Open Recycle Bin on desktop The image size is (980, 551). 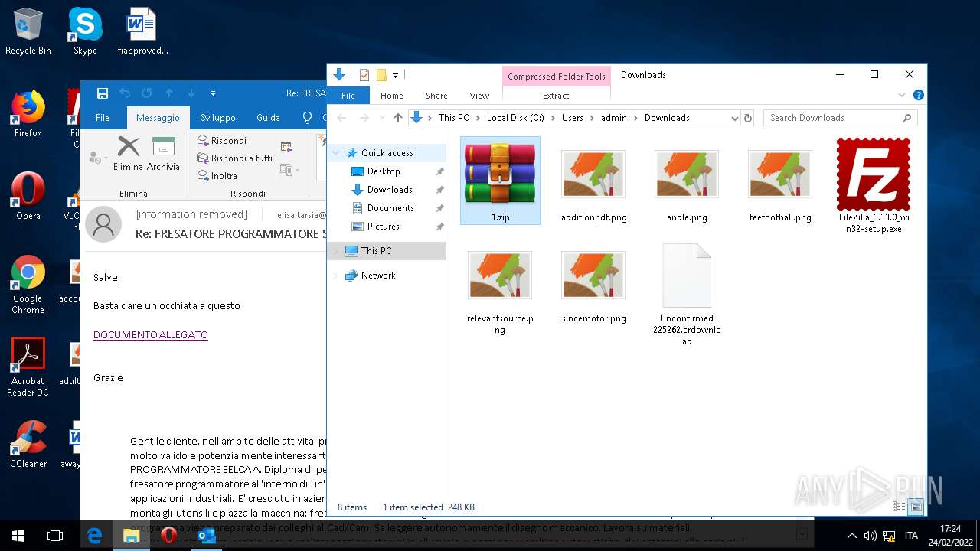pos(28,31)
